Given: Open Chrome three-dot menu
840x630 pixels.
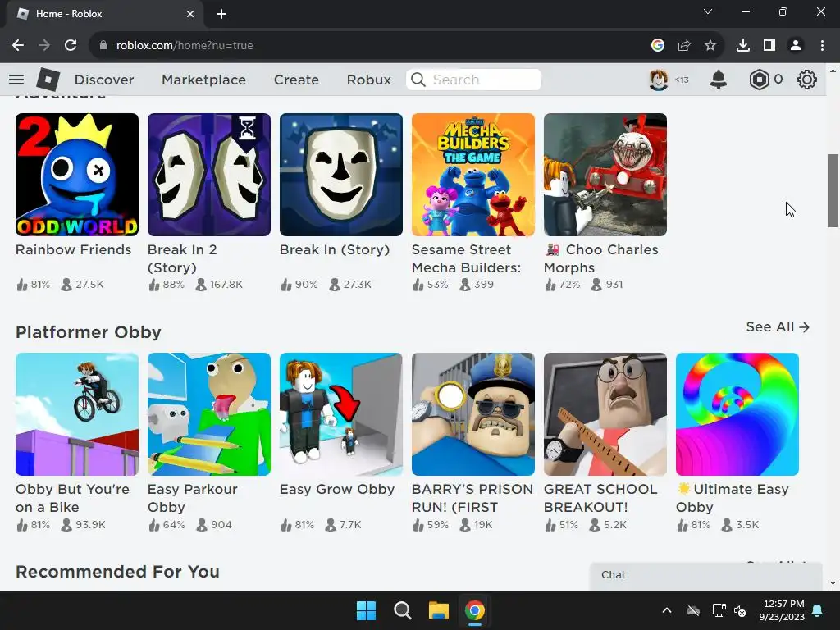Looking at the screenshot, I should point(822,46).
